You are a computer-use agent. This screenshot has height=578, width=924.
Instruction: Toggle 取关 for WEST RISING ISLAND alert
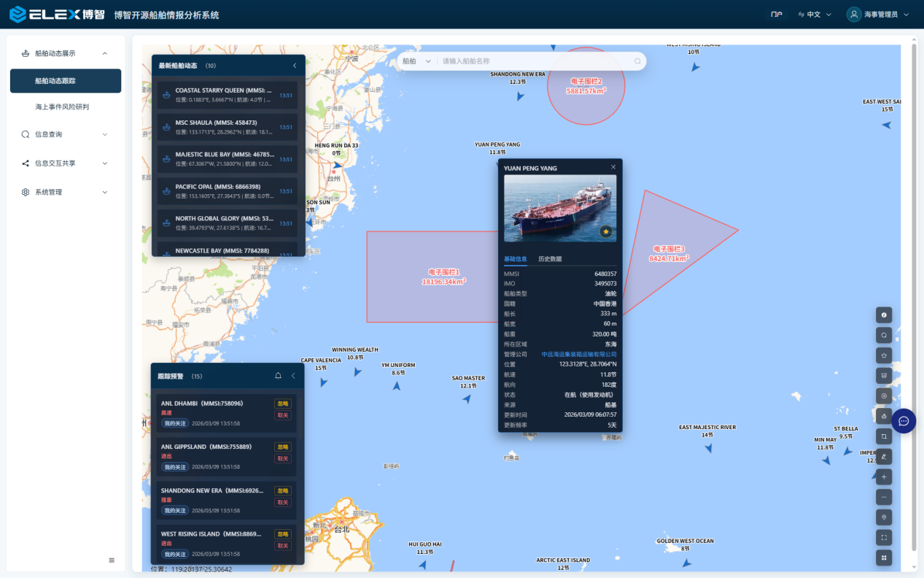point(282,546)
